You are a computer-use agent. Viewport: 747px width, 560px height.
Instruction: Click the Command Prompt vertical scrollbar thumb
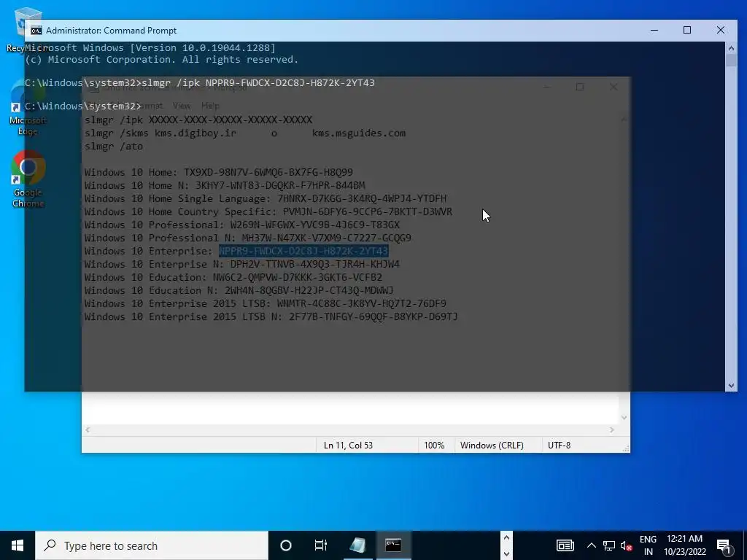click(x=731, y=61)
